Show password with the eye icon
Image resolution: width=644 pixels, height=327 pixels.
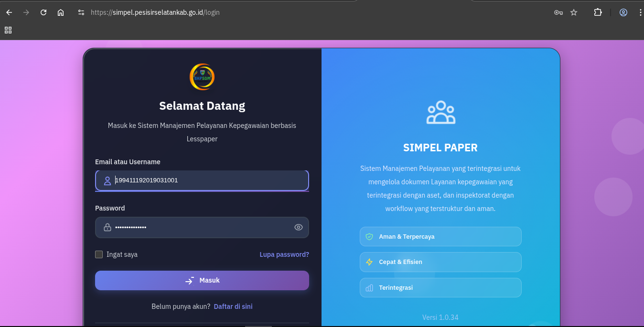(x=299, y=227)
